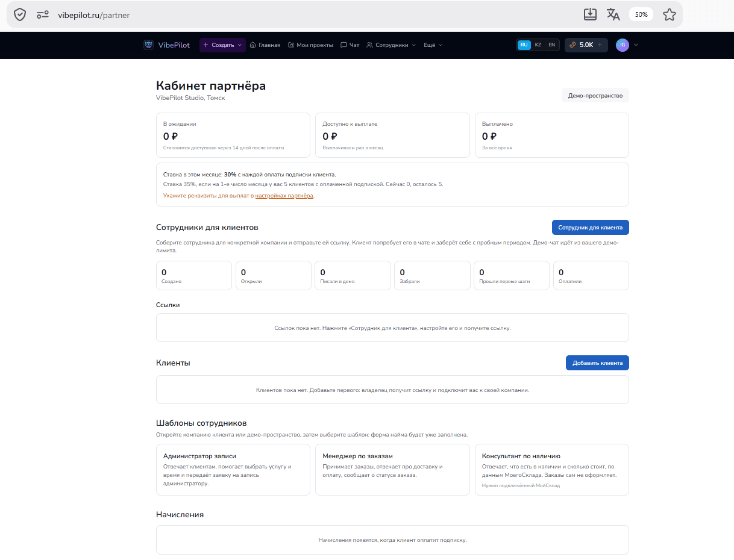Click the address bar URL vibepilot.ru/partner
The width and height of the screenshot is (734, 560).
point(95,15)
